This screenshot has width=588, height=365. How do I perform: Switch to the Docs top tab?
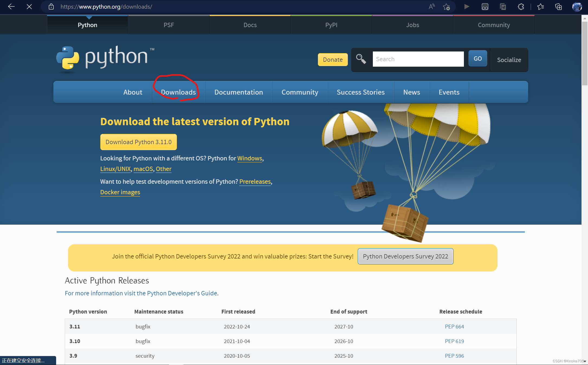[x=250, y=25]
